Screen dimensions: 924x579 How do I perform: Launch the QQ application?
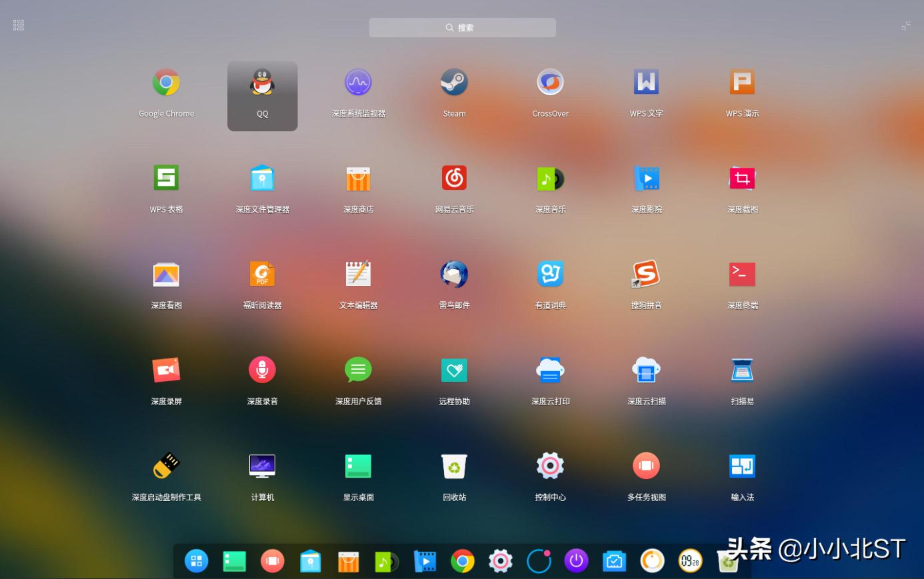(x=262, y=87)
